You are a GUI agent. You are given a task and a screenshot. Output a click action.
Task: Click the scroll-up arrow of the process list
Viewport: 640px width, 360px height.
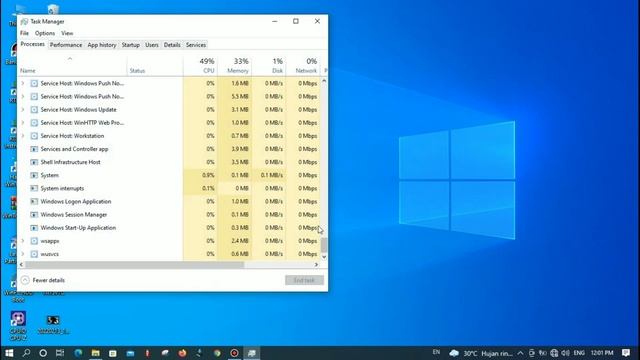324,81
